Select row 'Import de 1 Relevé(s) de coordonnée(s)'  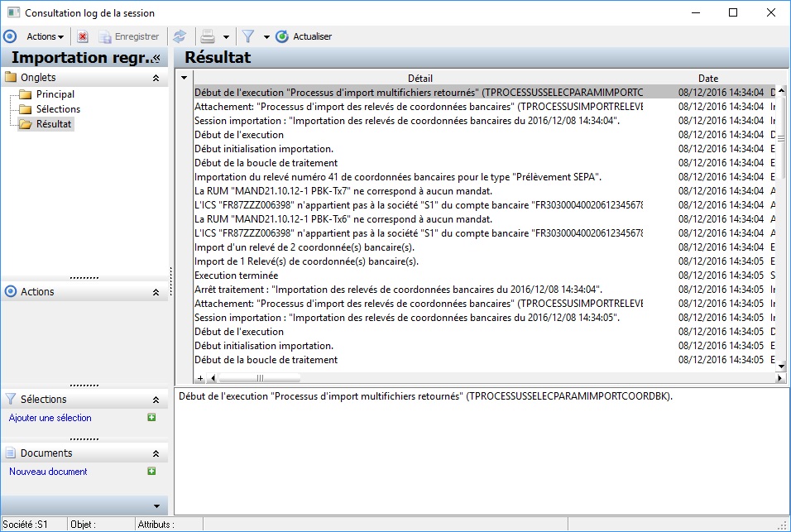pyautogui.click(x=484, y=261)
